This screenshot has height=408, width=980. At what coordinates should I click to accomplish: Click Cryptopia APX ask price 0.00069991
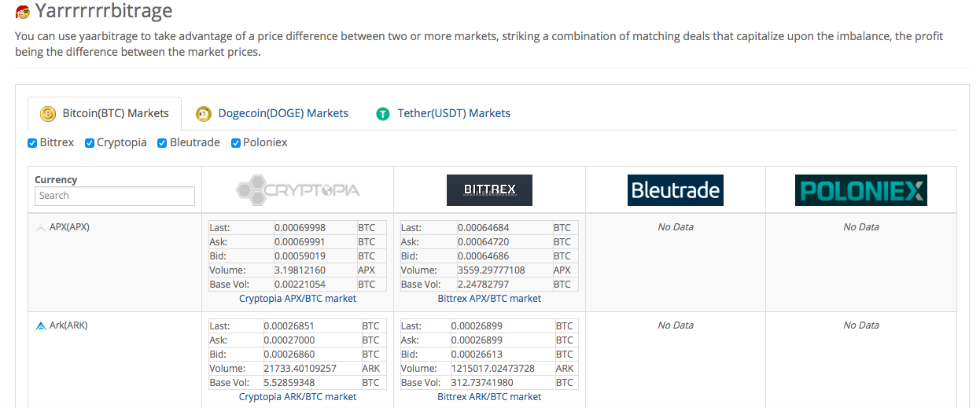point(300,242)
